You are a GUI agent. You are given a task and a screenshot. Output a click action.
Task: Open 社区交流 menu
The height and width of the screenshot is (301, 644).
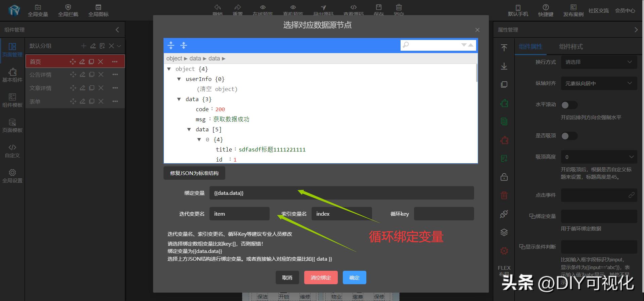point(599,11)
